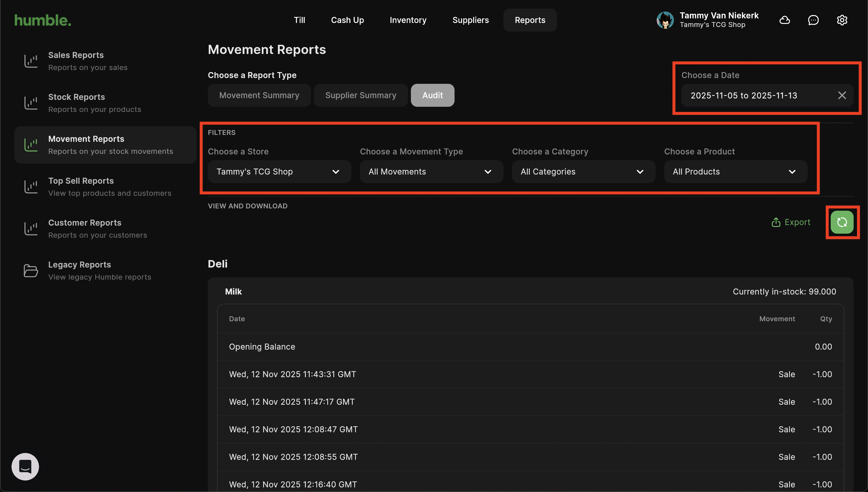Open the chat messages icon

pos(813,20)
